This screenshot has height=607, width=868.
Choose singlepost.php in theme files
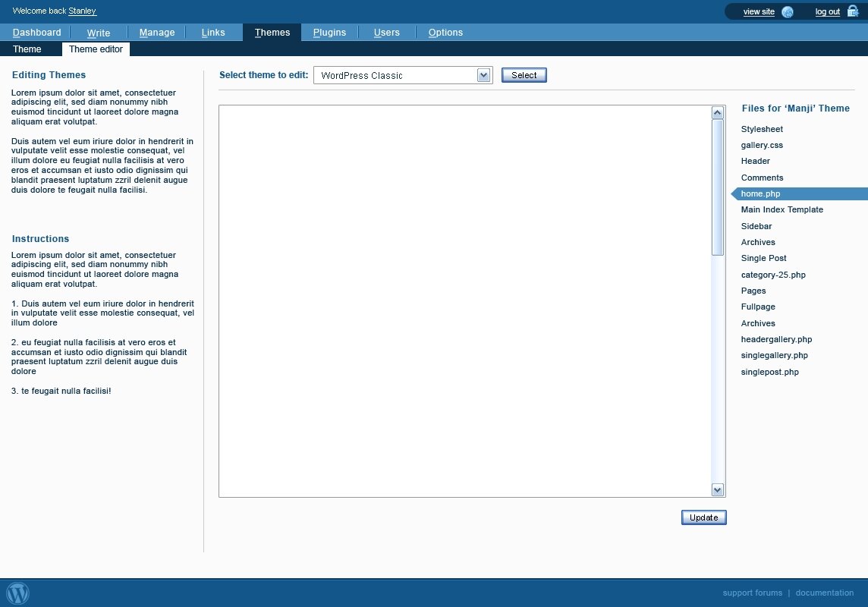pyautogui.click(x=769, y=372)
